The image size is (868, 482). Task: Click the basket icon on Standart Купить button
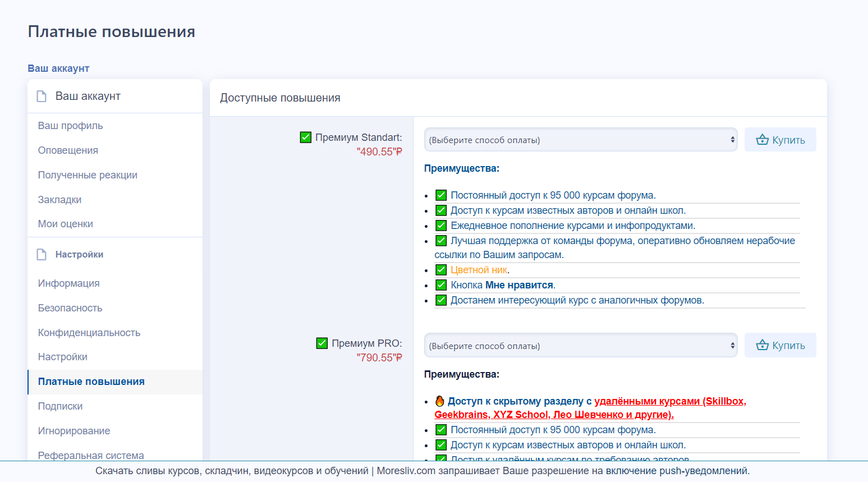(x=762, y=140)
